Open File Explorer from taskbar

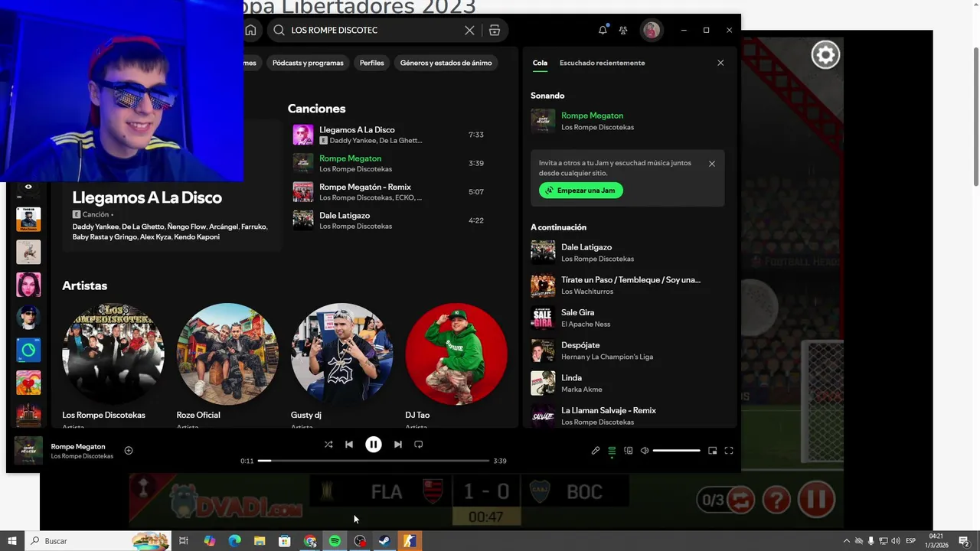260,541
